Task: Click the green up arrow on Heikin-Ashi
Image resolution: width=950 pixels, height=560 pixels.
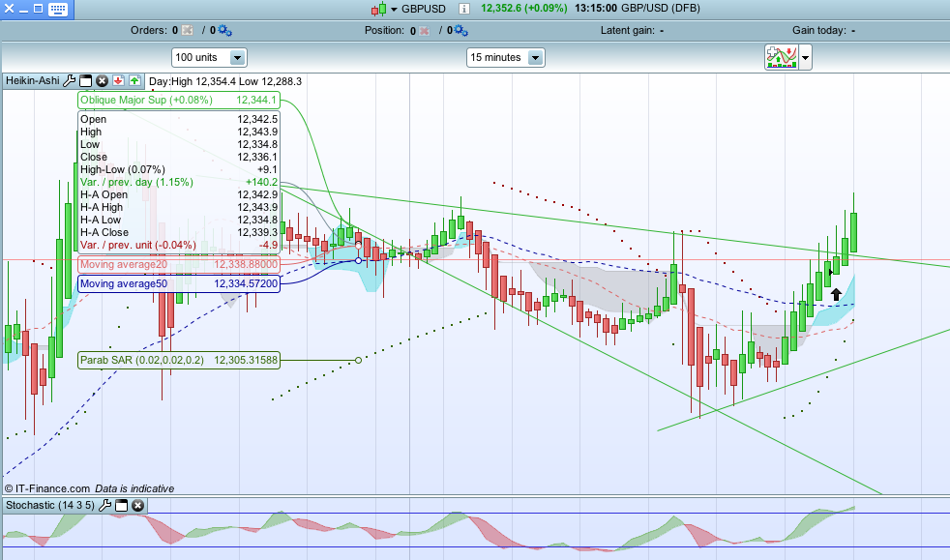Action: (134, 80)
